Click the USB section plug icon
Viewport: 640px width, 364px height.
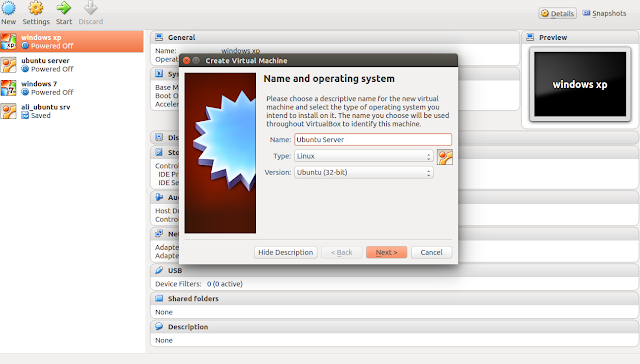coord(159,270)
